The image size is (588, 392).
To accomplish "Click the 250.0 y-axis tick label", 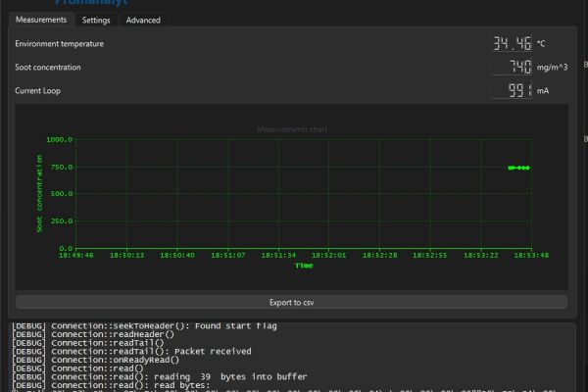I will [62, 220].
